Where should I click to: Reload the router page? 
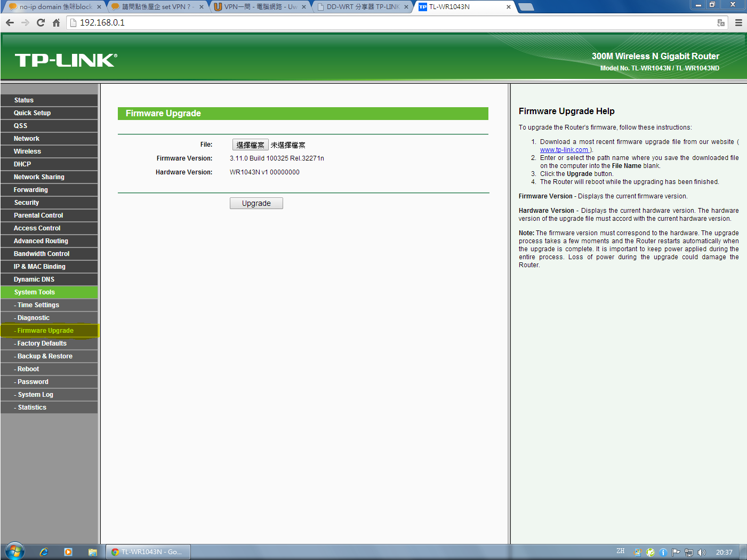[41, 22]
